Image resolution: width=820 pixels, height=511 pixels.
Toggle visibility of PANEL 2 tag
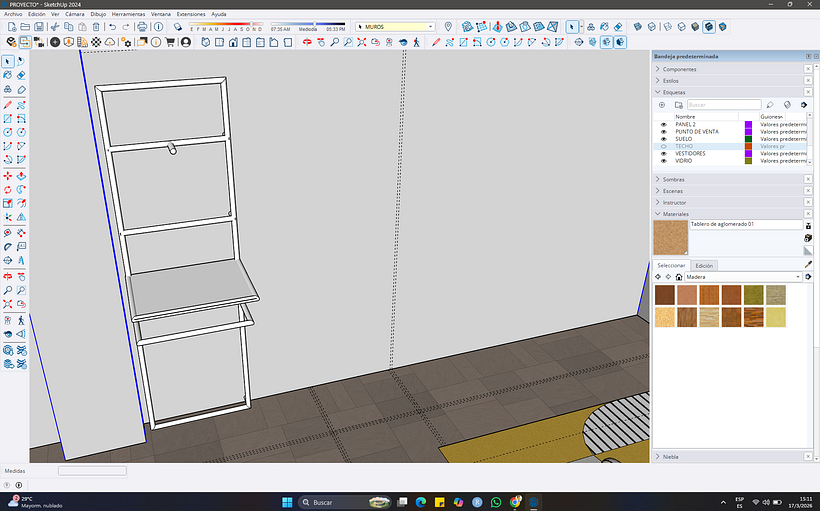click(664, 124)
